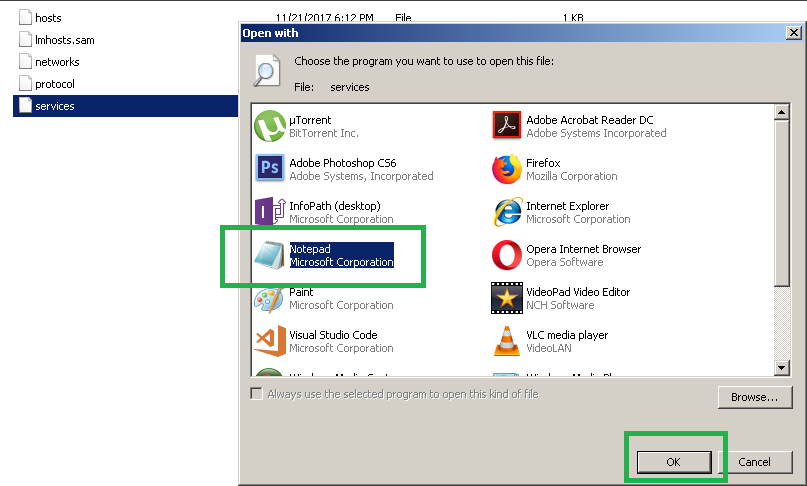Close the Open with dialog
807x486 pixels.
794,33
